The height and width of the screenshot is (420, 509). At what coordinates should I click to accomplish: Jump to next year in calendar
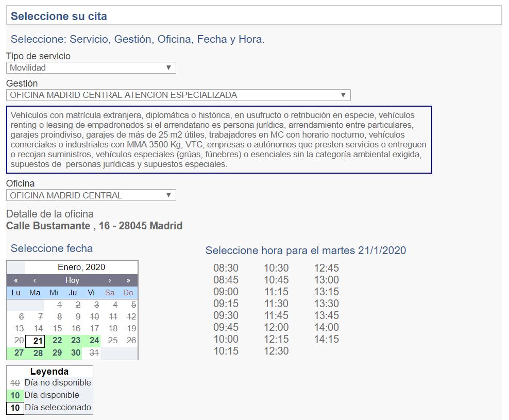128,280
